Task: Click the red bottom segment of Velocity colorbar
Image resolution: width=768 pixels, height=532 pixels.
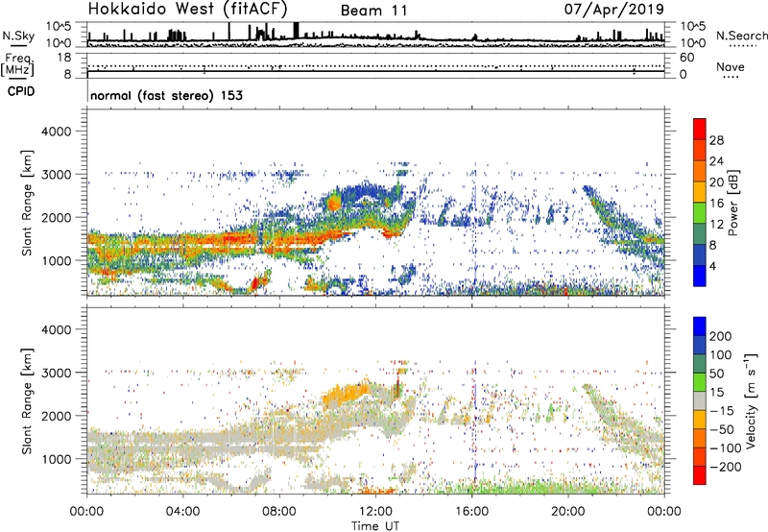Action: (x=700, y=475)
